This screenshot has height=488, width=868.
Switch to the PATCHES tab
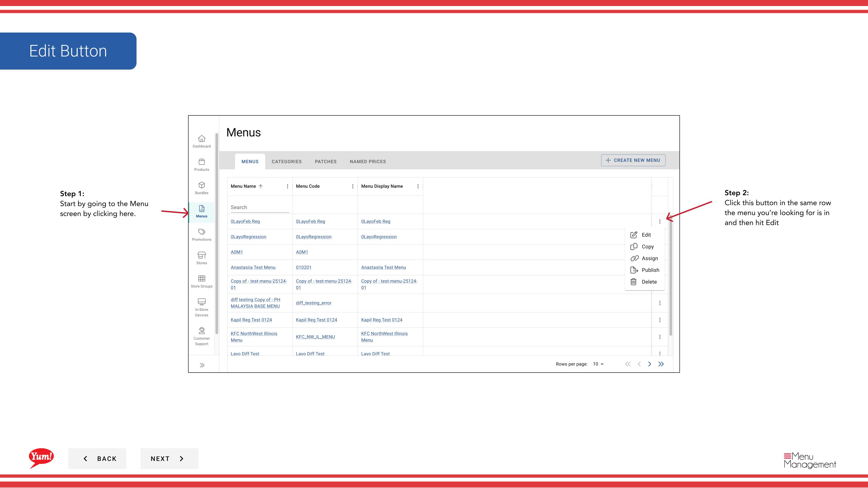click(325, 162)
